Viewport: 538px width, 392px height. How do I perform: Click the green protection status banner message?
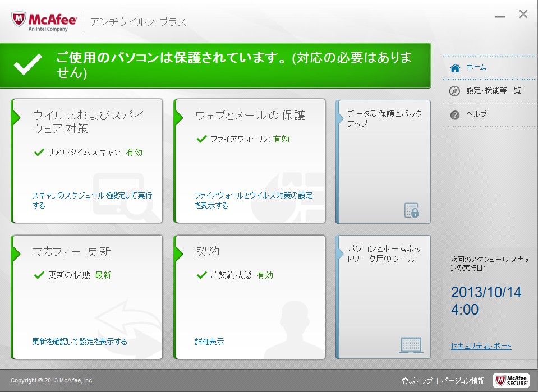pos(234,65)
